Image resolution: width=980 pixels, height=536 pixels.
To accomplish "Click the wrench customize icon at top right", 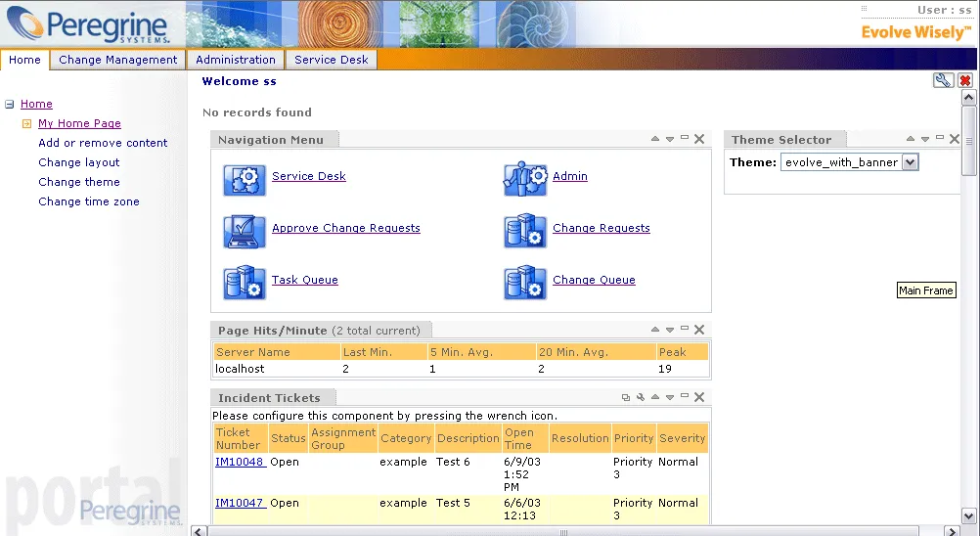I will (x=943, y=80).
